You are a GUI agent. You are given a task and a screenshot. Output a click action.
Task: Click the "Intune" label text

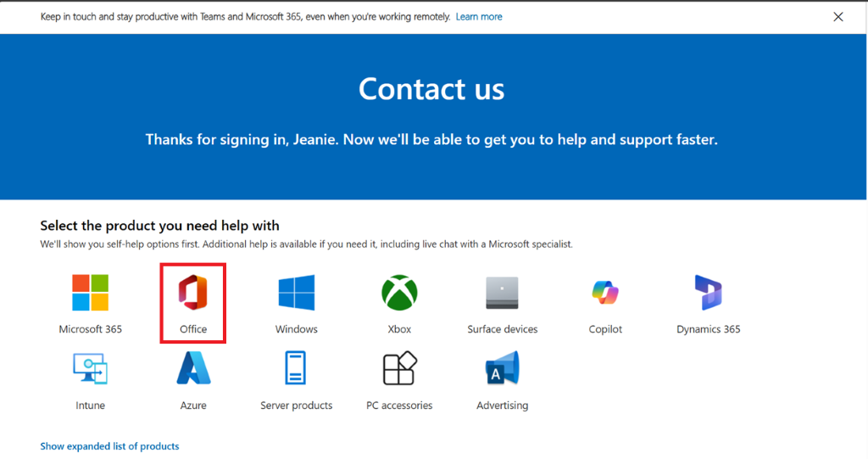[x=90, y=406]
